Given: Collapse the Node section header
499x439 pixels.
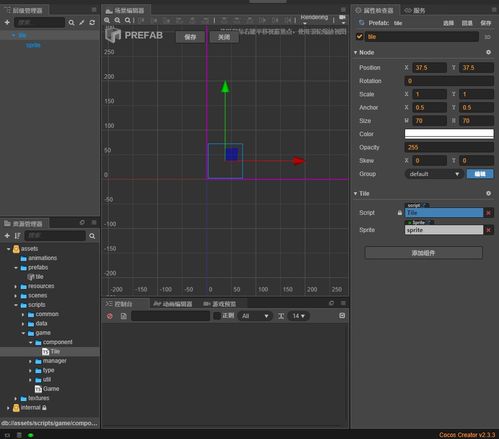Looking at the screenshot, I should point(364,52).
